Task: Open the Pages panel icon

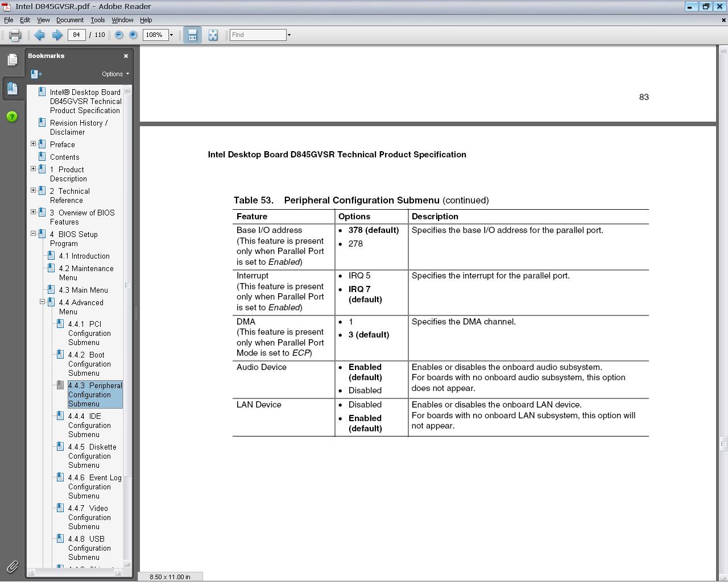Action: [12, 60]
